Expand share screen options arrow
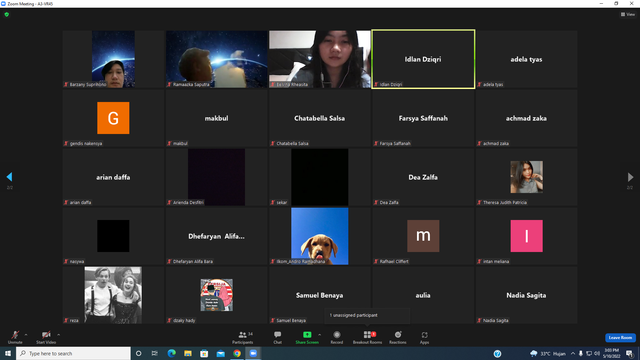This screenshot has height=360, width=640. [x=320, y=335]
